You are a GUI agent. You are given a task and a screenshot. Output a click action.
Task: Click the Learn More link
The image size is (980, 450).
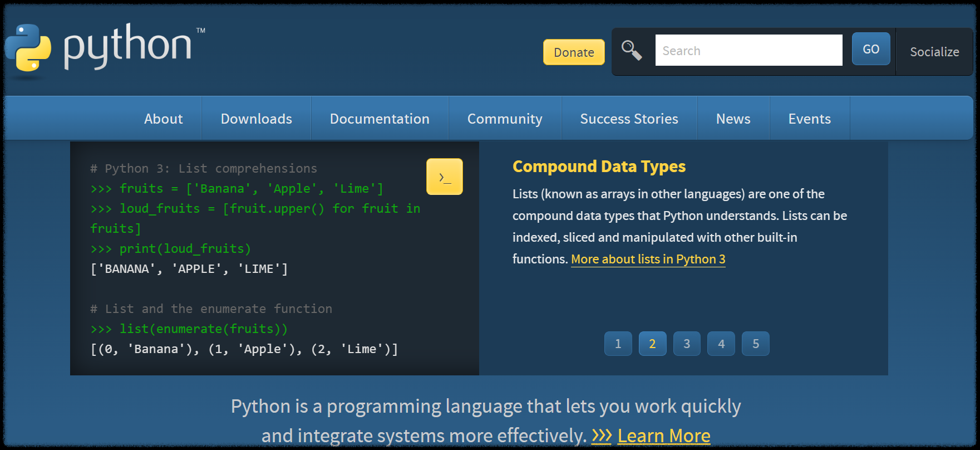click(x=664, y=436)
